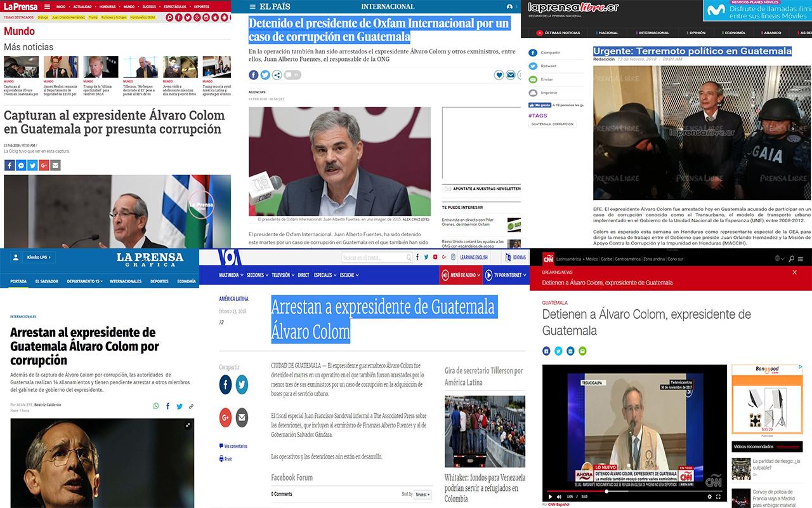Click VOA Vea comentarios link
This screenshot has width=812, height=508.
pyautogui.click(x=233, y=446)
